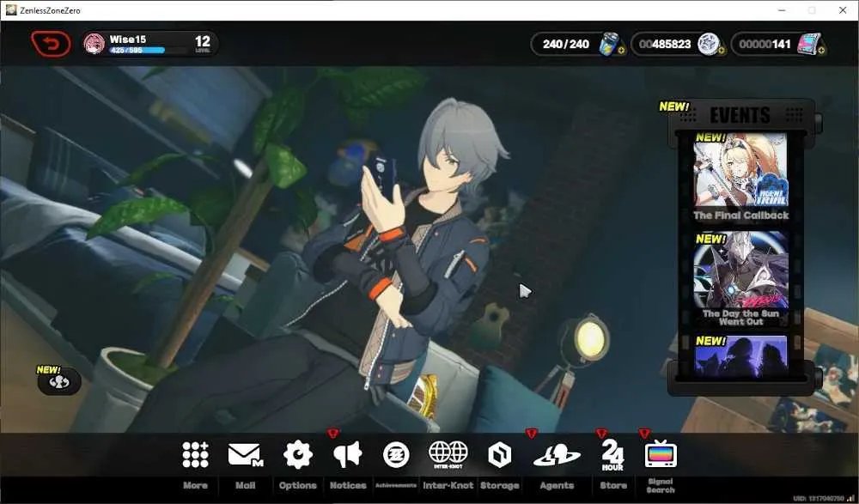
Task: Open the Notices megaphone icon
Action: point(347,455)
